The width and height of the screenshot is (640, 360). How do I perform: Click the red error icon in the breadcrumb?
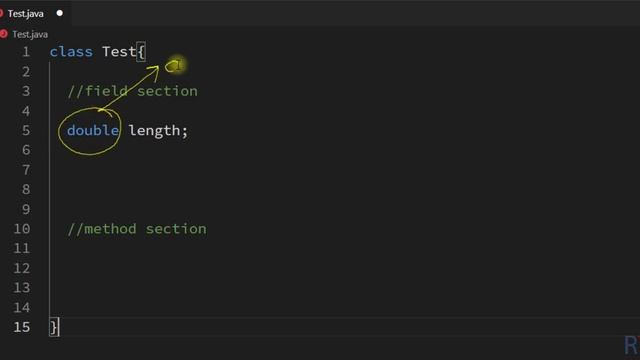[x=4, y=34]
